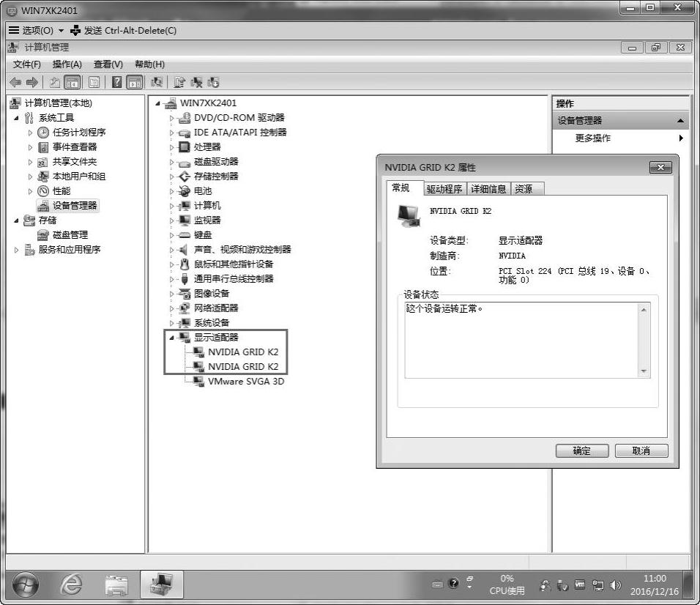Collapse the 显示适配器 category

tap(172, 338)
